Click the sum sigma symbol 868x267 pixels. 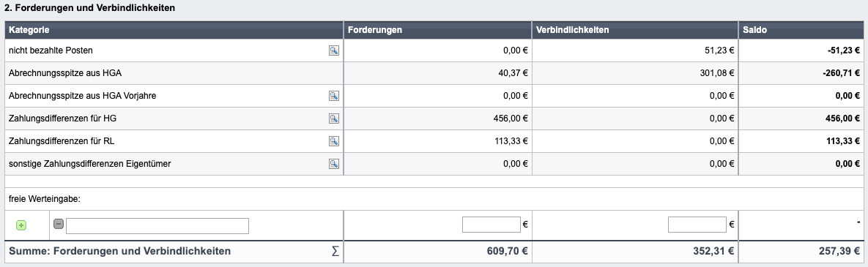click(334, 252)
